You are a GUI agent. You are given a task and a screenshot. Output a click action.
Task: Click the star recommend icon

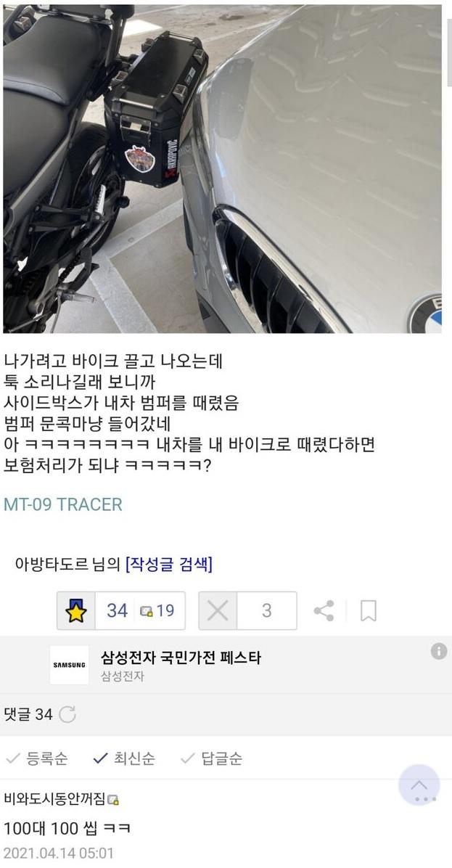(x=76, y=610)
